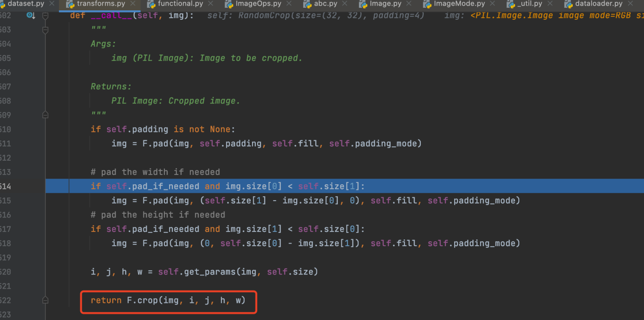
Task: Click the 'return F.crop(img, i, j, h, w)' line
Action: click(168, 300)
